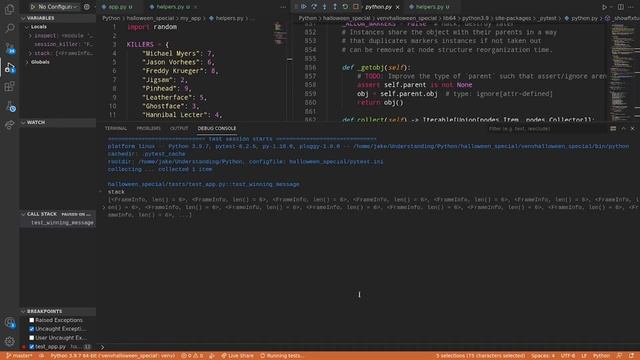Expand the inspect variable

(x=30, y=36)
